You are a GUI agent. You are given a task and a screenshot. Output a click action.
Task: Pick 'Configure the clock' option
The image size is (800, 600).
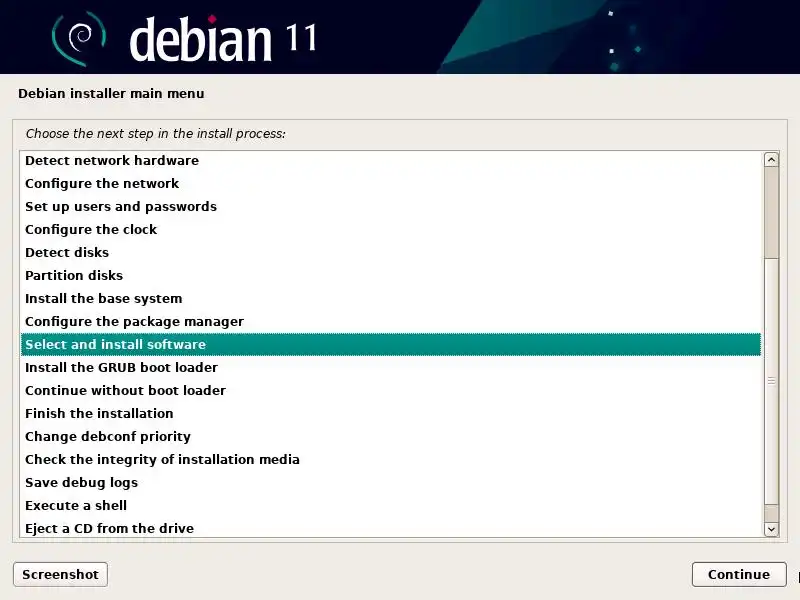pyautogui.click(x=391, y=229)
